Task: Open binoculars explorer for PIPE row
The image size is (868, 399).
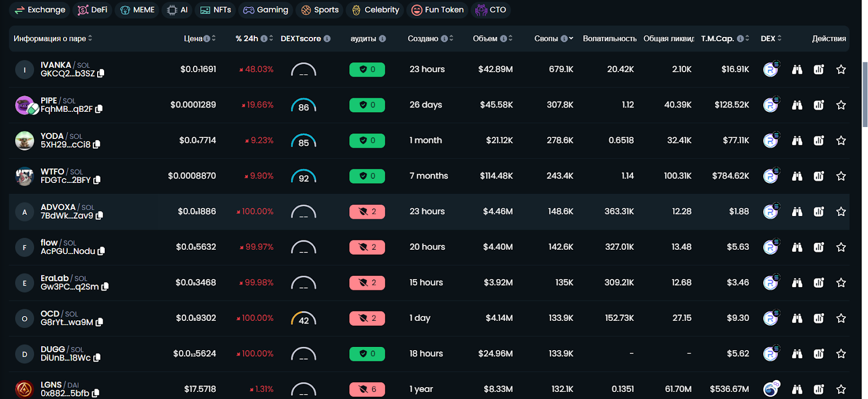Action: [x=797, y=105]
